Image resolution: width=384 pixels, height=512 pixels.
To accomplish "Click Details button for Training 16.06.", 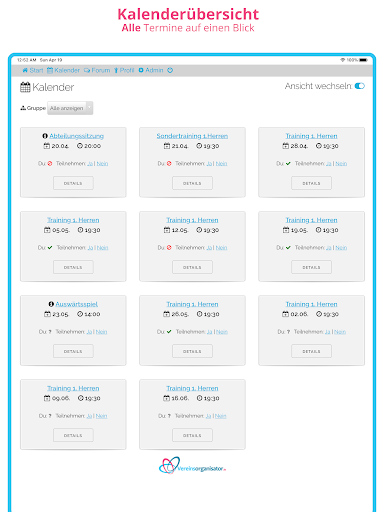I will [x=192, y=435].
